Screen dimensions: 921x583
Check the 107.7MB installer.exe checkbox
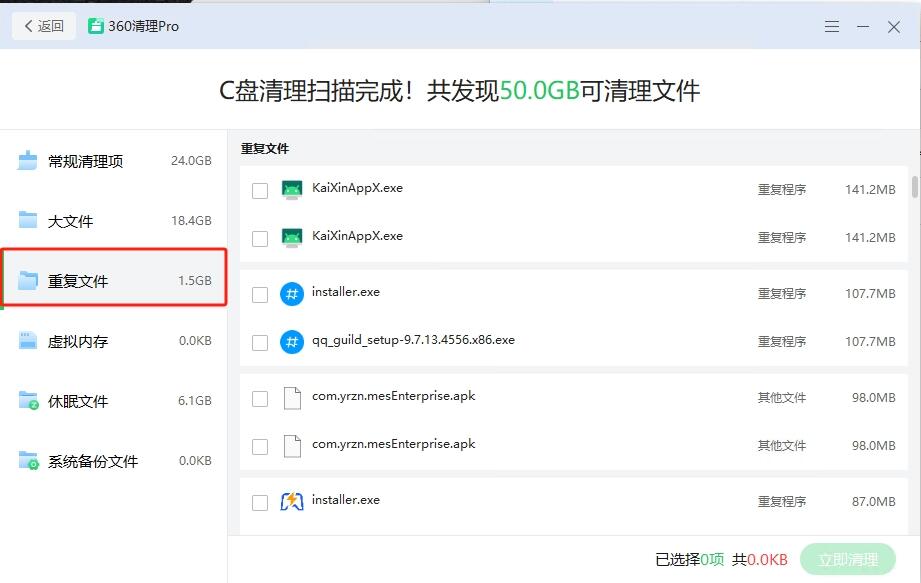pyautogui.click(x=260, y=294)
